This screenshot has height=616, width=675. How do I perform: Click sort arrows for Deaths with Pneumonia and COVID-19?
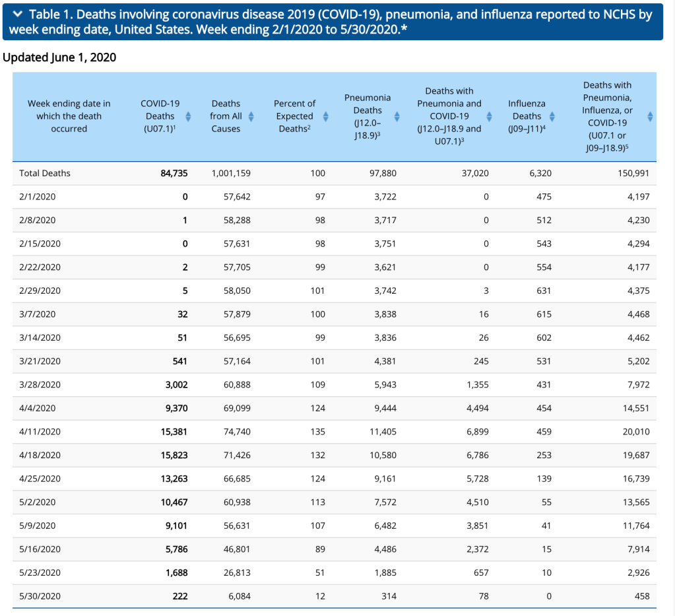(x=489, y=116)
